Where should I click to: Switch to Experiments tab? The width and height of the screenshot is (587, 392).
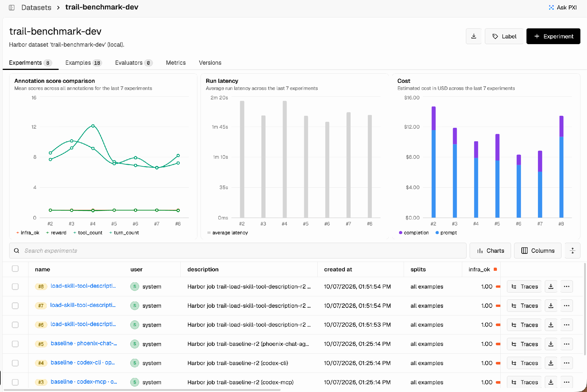coord(30,63)
